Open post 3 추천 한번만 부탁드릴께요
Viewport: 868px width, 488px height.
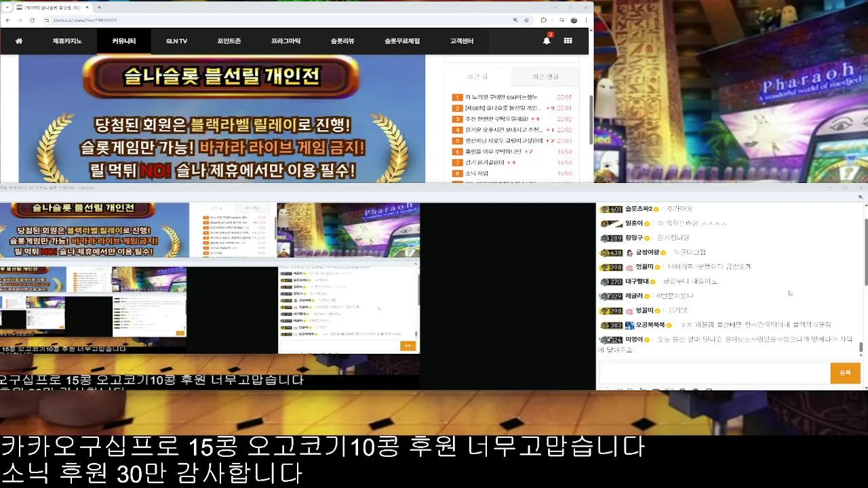pos(497,119)
